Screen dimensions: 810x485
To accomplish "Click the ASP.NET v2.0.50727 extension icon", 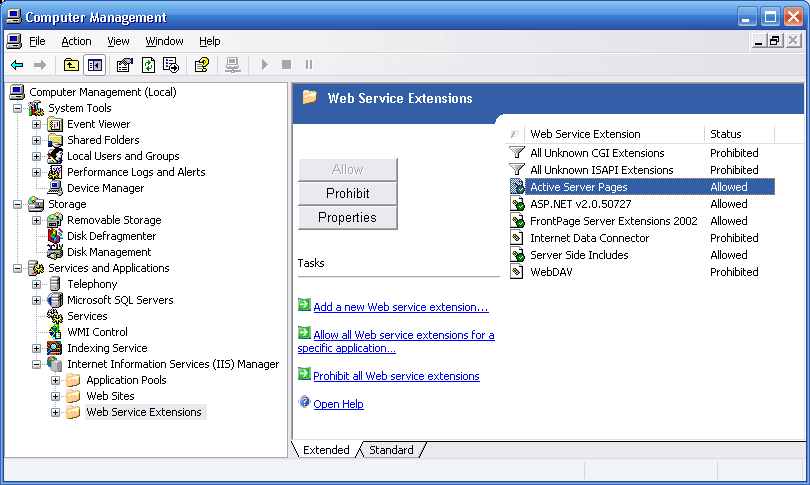I will point(517,204).
